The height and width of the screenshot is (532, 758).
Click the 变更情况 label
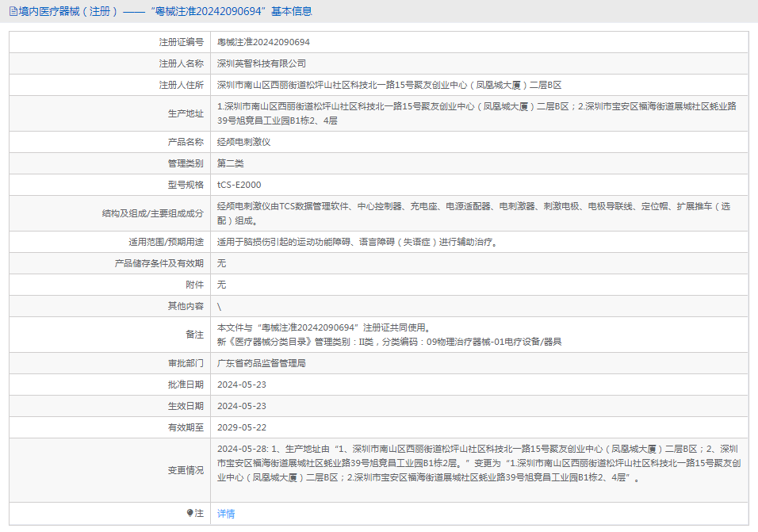tap(186, 470)
